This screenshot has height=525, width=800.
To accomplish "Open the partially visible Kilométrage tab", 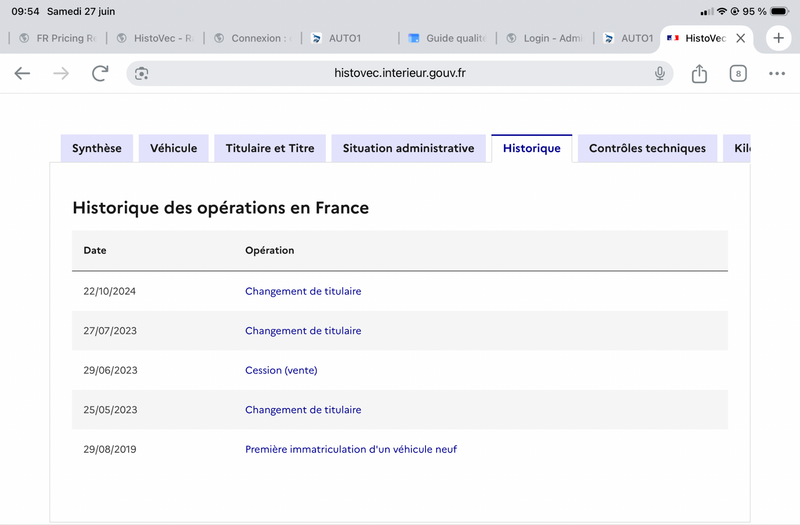I will (737, 148).
